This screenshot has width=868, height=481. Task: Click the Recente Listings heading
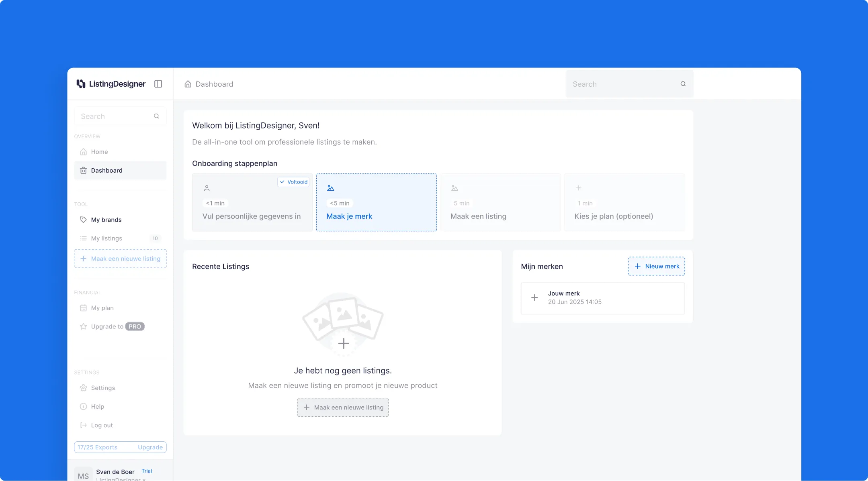pyautogui.click(x=221, y=266)
